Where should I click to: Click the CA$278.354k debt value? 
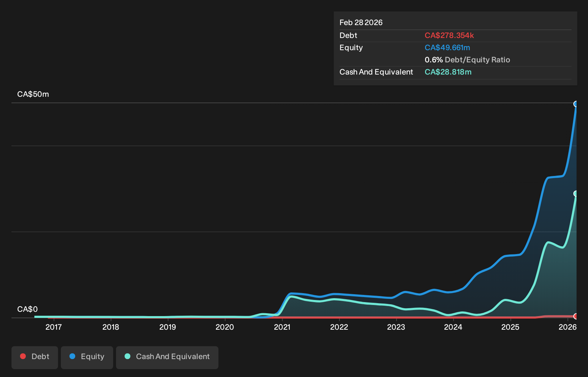449,35
